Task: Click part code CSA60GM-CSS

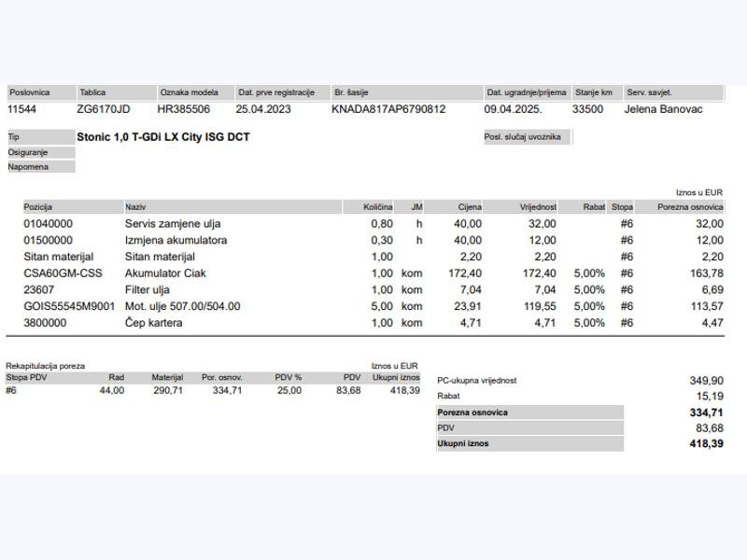Action: [x=63, y=273]
